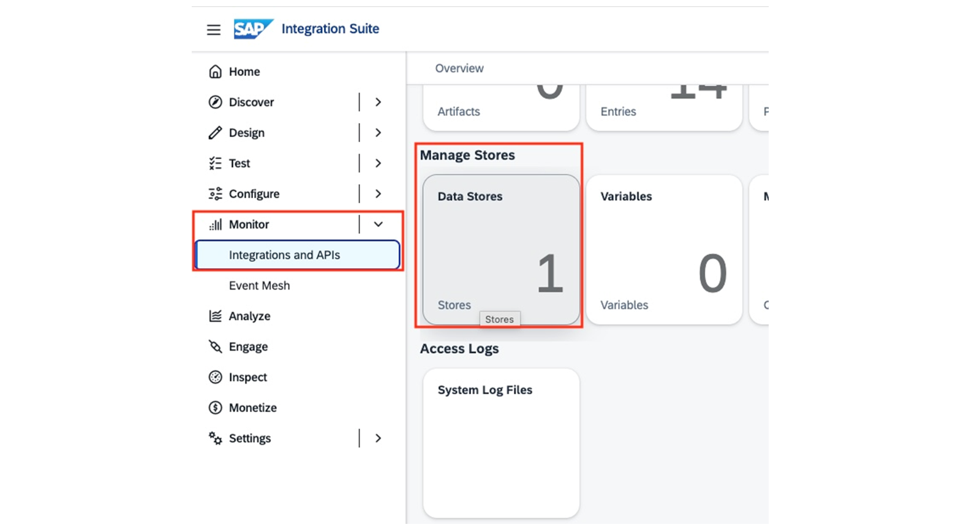This screenshot has width=980, height=530.
Task: Open the System Log Files tile
Action: click(x=501, y=443)
